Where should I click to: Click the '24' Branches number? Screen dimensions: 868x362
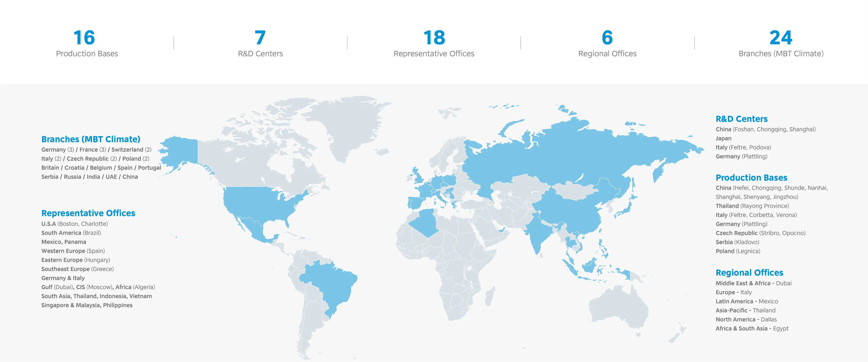781,37
